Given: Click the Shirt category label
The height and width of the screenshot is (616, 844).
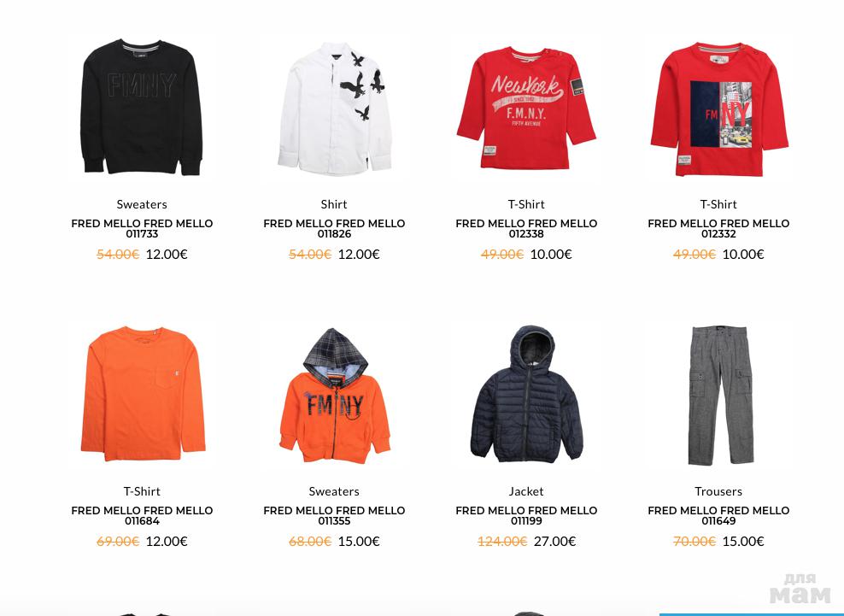Looking at the screenshot, I should (x=334, y=204).
